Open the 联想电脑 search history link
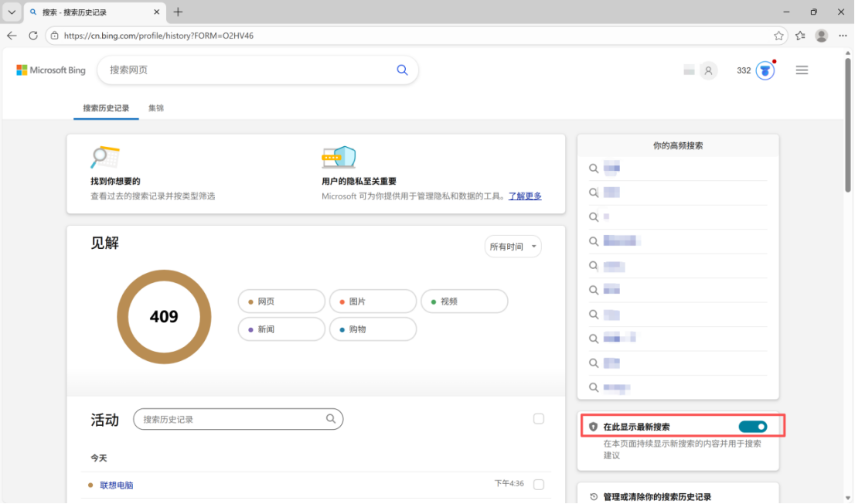855x504 pixels. (x=117, y=485)
